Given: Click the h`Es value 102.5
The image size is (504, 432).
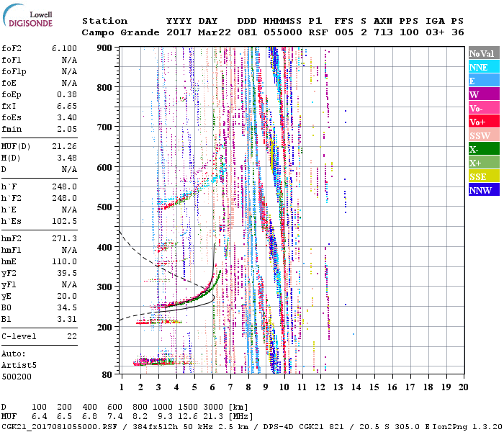Looking at the screenshot, I should click(x=64, y=221).
